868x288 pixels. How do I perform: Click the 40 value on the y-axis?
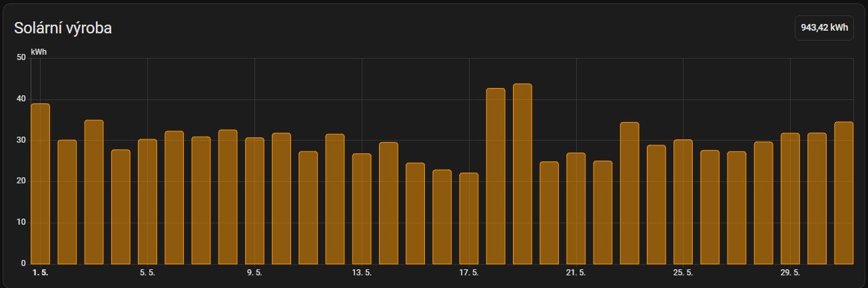tap(21, 99)
